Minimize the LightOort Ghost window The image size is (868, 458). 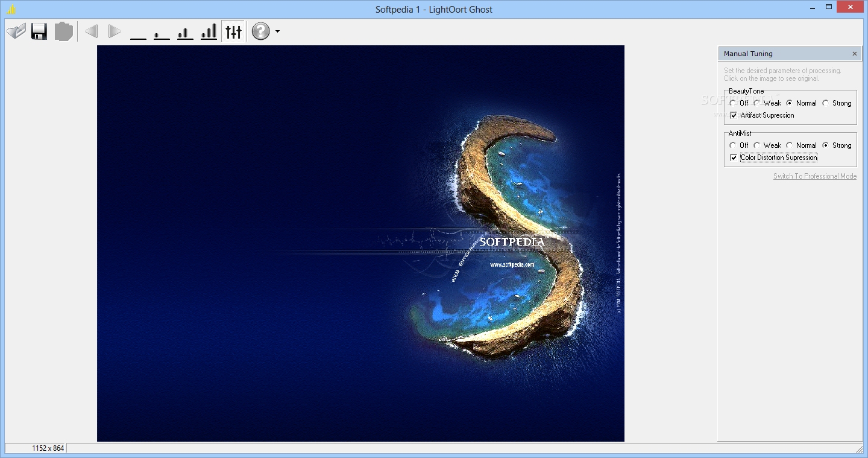pos(812,7)
